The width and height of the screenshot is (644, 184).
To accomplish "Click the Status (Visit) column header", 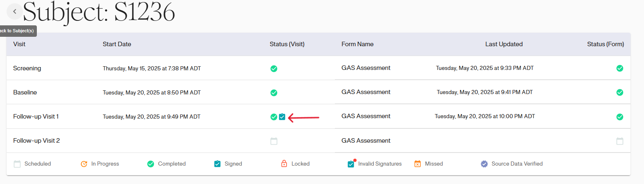I will click(287, 44).
